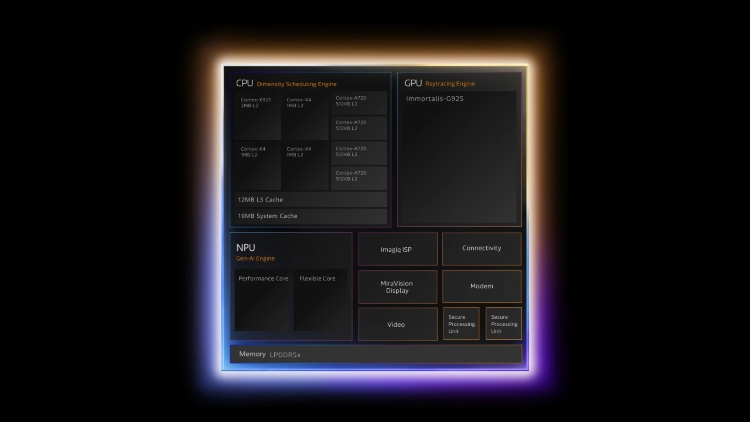750x422 pixels.
Task: Click the Video box
Action: click(397, 324)
